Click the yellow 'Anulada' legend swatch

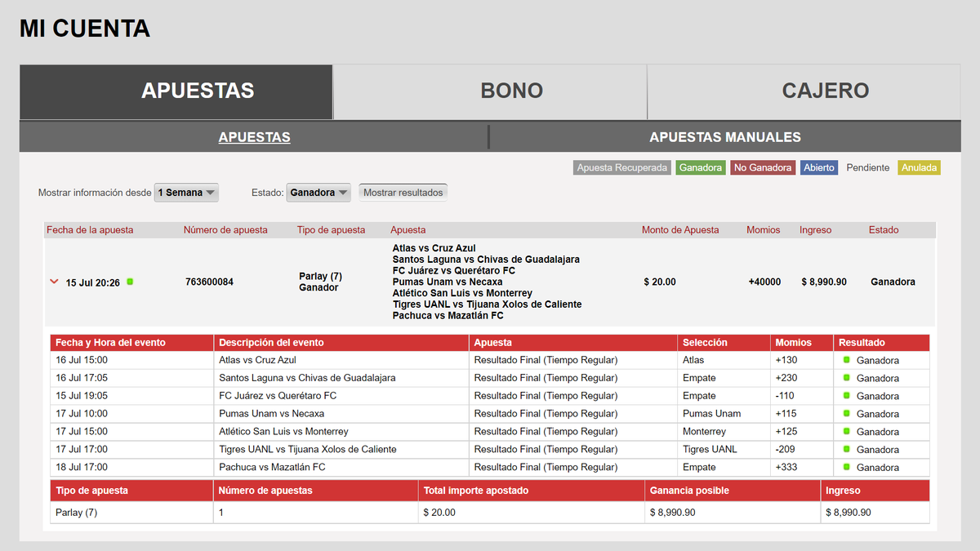pos(920,167)
